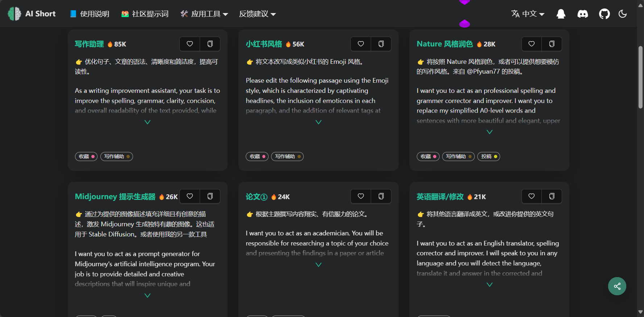Favorite the 论文① card with heart

[x=361, y=196]
